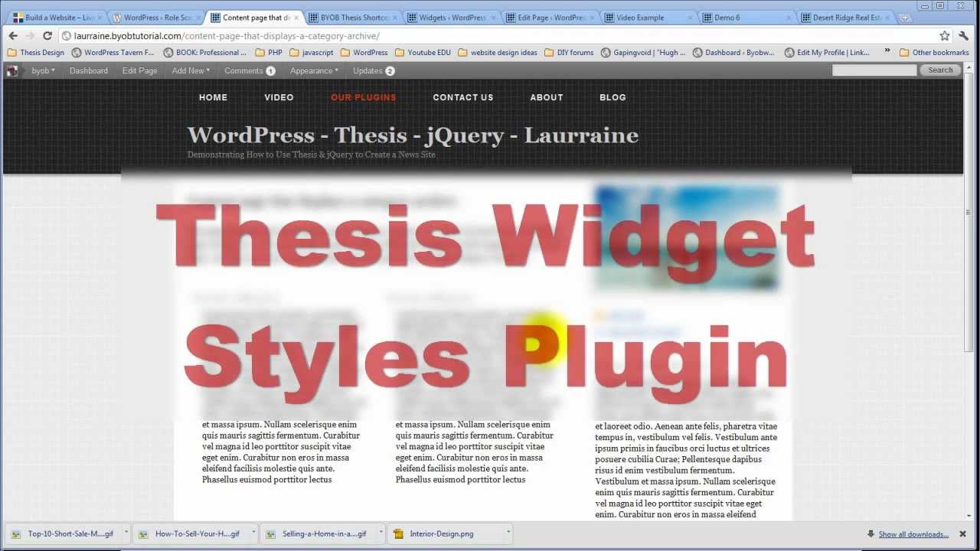This screenshot has width=980, height=551.
Task: Switch to the 'Widgets ‹ WordPress' tab
Action: coord(452,18)
